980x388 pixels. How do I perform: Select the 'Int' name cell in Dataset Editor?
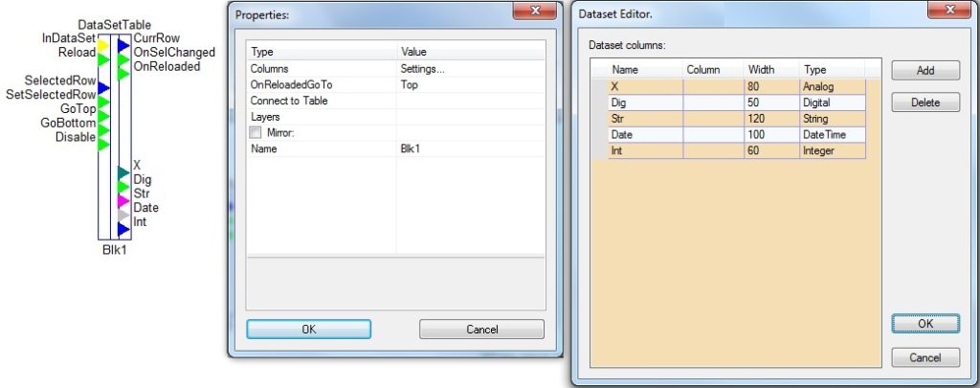[645, 150]
